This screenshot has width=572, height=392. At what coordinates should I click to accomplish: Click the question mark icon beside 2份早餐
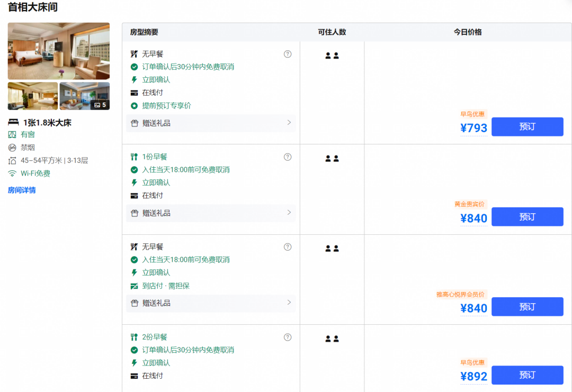click(288, 338)
